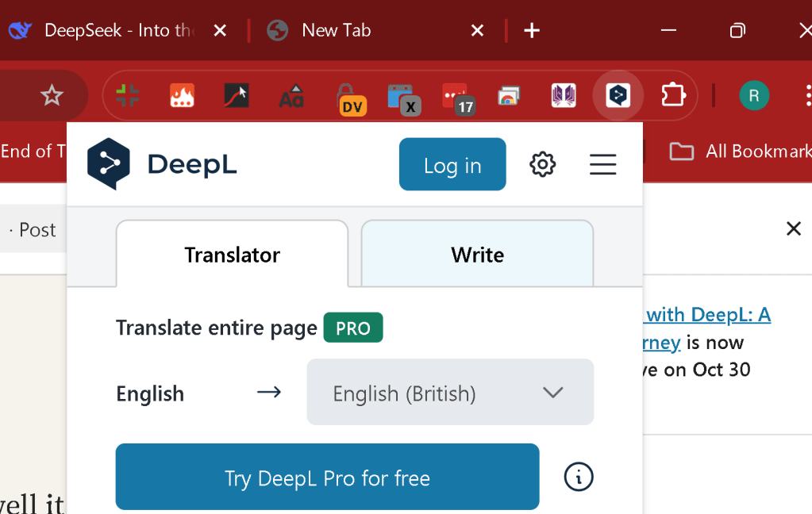Click the Translate entire page label
Image resolution: width=812 pixels, height=514 pixels.
(217, 328)
